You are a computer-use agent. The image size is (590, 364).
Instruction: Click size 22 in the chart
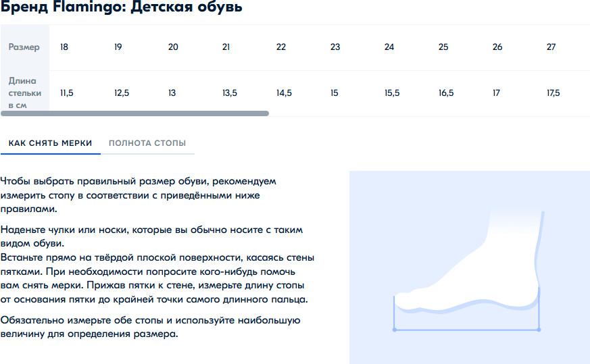coord(281,47)
